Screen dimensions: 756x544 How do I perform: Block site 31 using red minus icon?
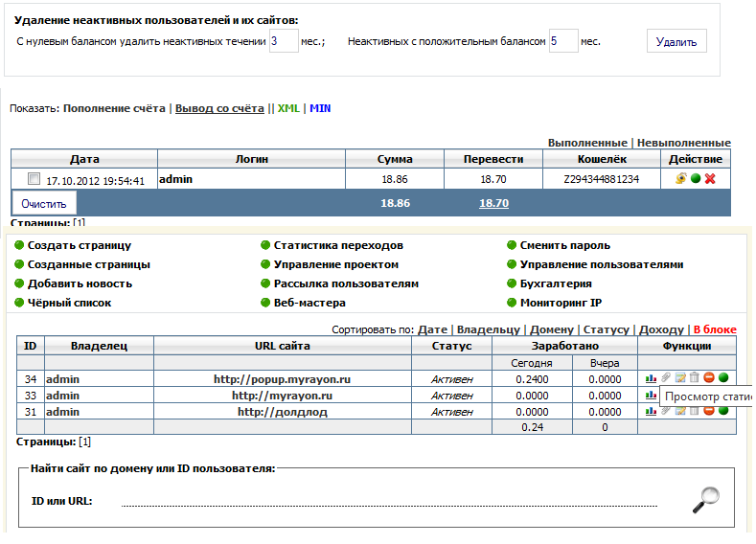pyautogui.click(x=709, y=411)
